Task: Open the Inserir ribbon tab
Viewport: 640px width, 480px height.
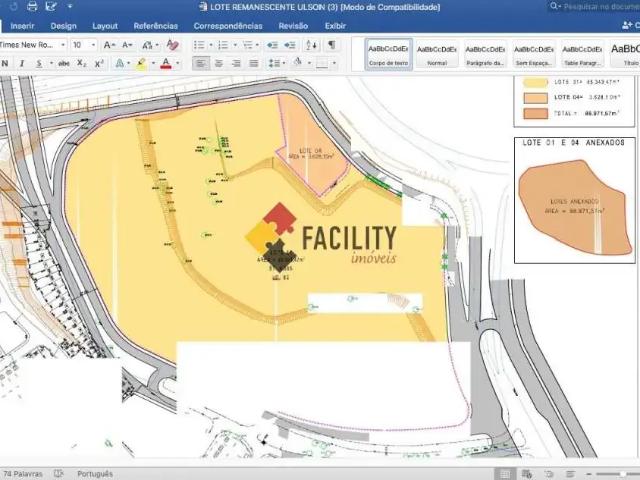Action: [x=22, y=26]
